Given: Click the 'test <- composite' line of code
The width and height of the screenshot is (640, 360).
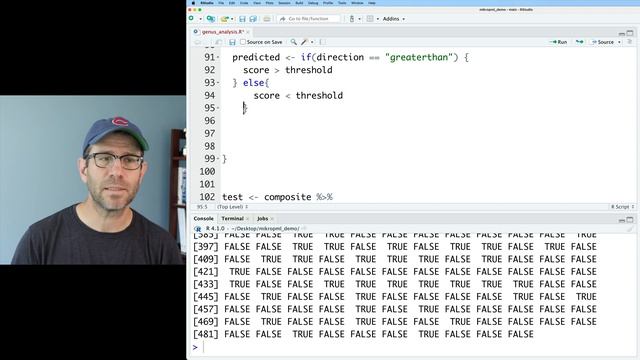Looking at the screenshot, I should point(277,197).
